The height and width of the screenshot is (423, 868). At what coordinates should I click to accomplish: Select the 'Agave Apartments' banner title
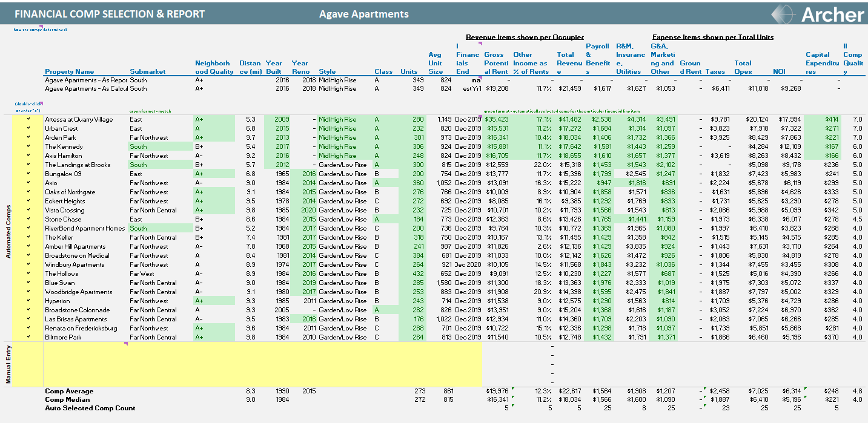click(x=364, y=14)
